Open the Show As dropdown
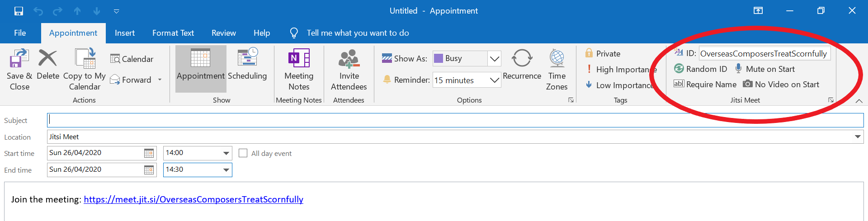This screenshot has height=221, width=868. (495, 58)
